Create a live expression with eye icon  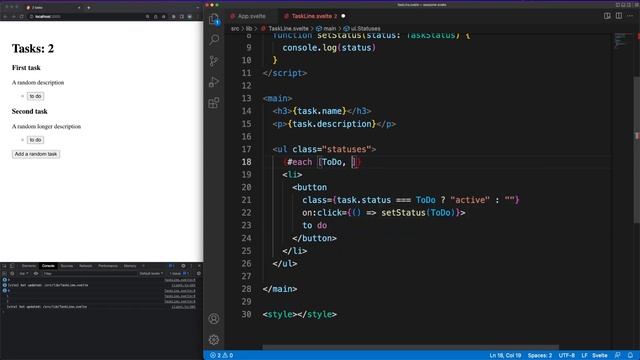pos(36,273)
